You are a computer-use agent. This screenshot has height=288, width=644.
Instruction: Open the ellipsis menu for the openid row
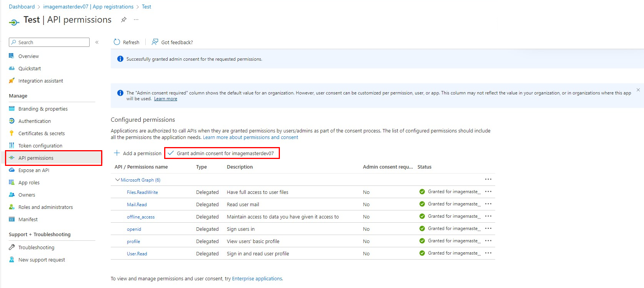click(x=488, y=228)
